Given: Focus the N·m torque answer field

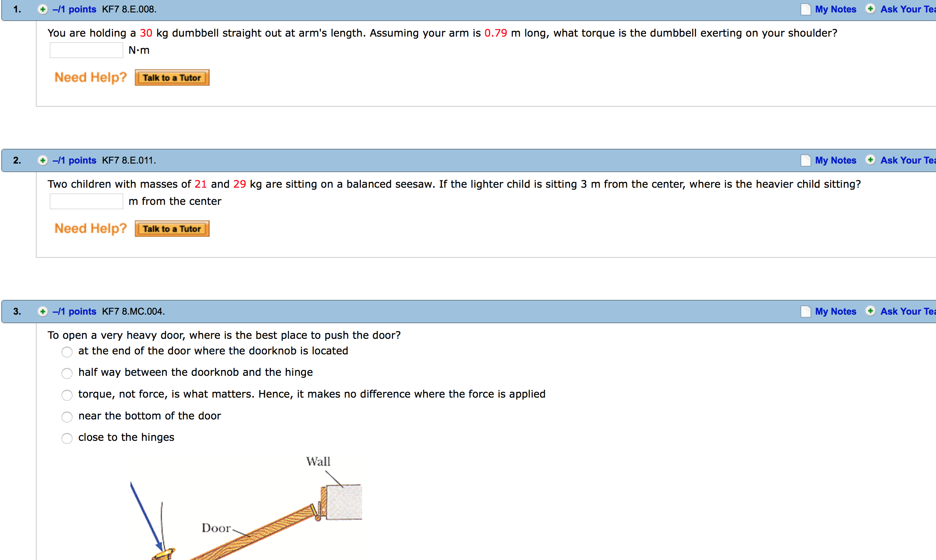Looking at the screenshot, I should (87, 50).
